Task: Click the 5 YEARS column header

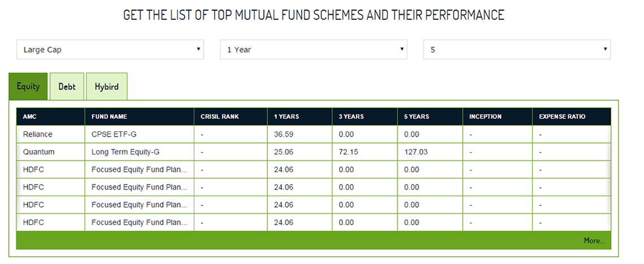Action: click(x=416, y=117)
